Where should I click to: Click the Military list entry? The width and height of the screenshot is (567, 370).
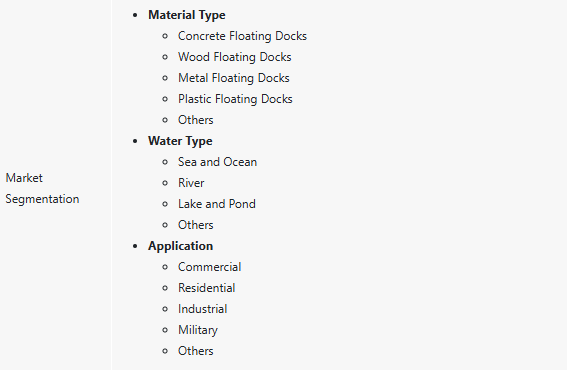pyautogui.click(x=198, y=330)
